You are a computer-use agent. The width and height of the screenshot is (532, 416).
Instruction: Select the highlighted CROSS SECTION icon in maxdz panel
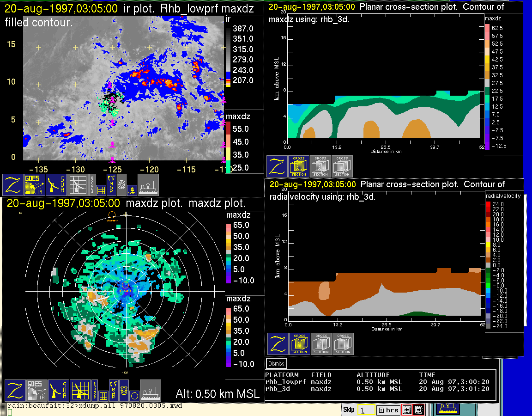(x=299, y=166)
